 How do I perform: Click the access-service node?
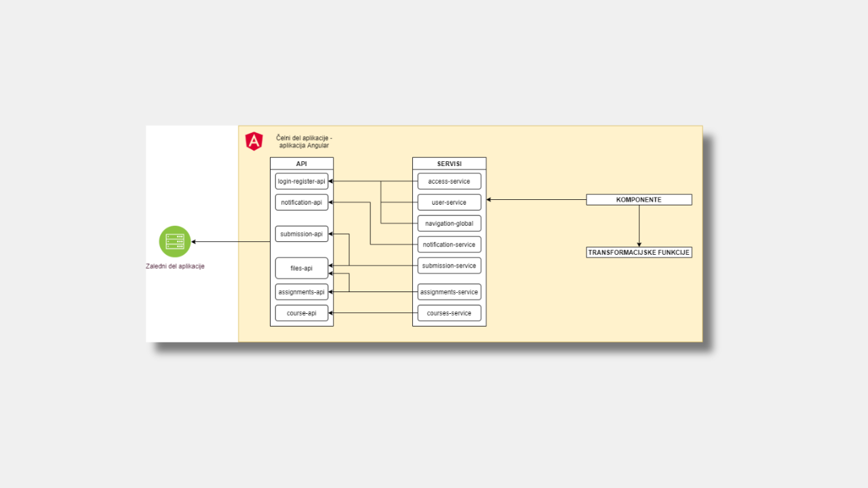tap(449, 181)
